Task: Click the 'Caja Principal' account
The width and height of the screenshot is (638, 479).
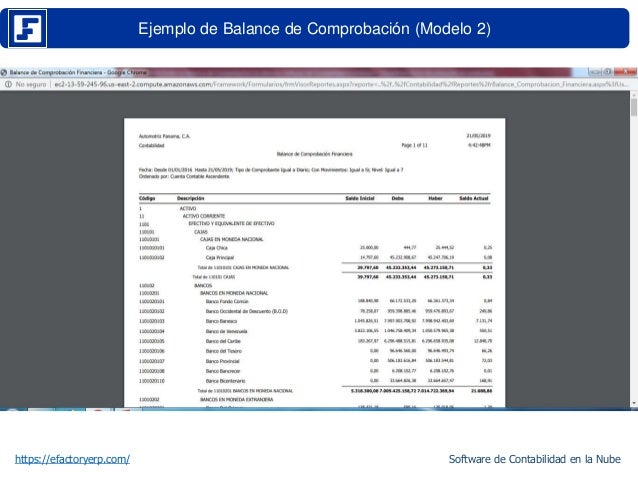Action: 220,258
